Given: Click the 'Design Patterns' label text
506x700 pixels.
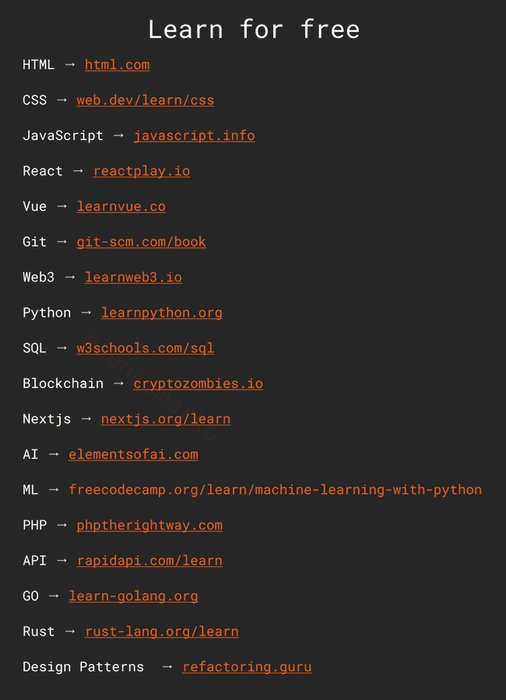Looking at the screenshot, I should tap(83, 667).
